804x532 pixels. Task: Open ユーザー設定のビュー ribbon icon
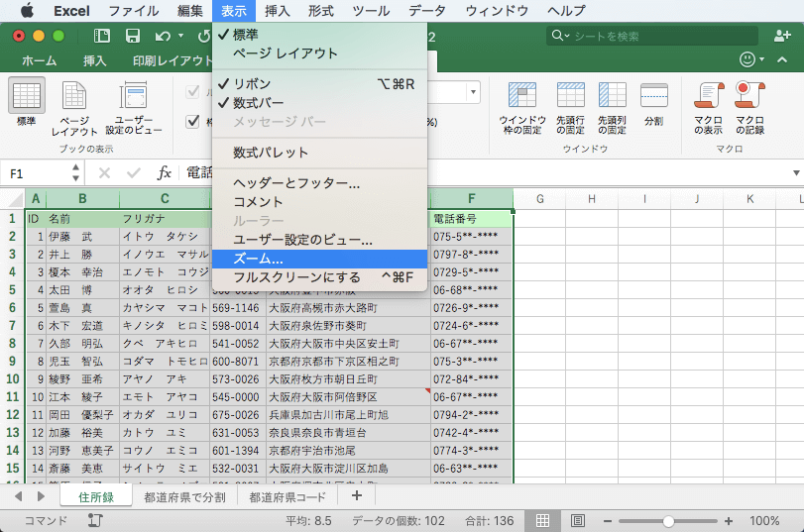[x=133, y=95]
